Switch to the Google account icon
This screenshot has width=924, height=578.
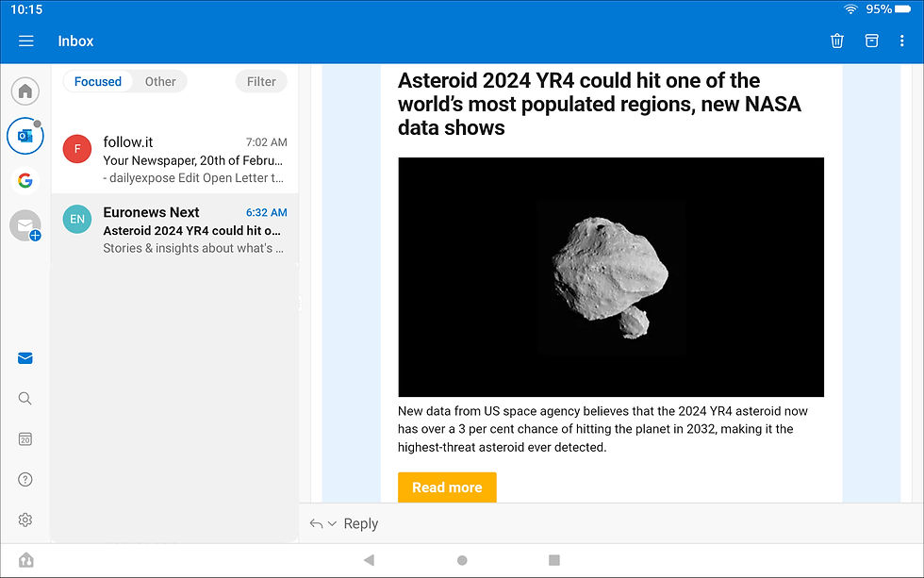[x=25, y=181]
